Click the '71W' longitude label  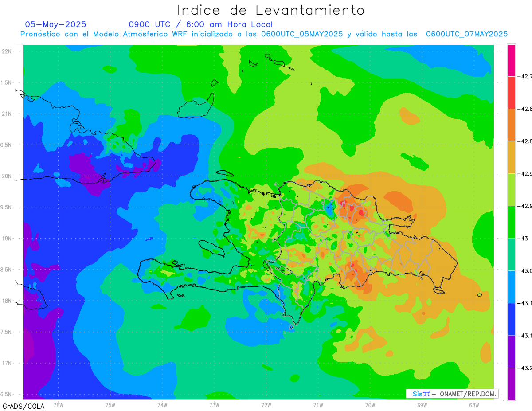318,405
